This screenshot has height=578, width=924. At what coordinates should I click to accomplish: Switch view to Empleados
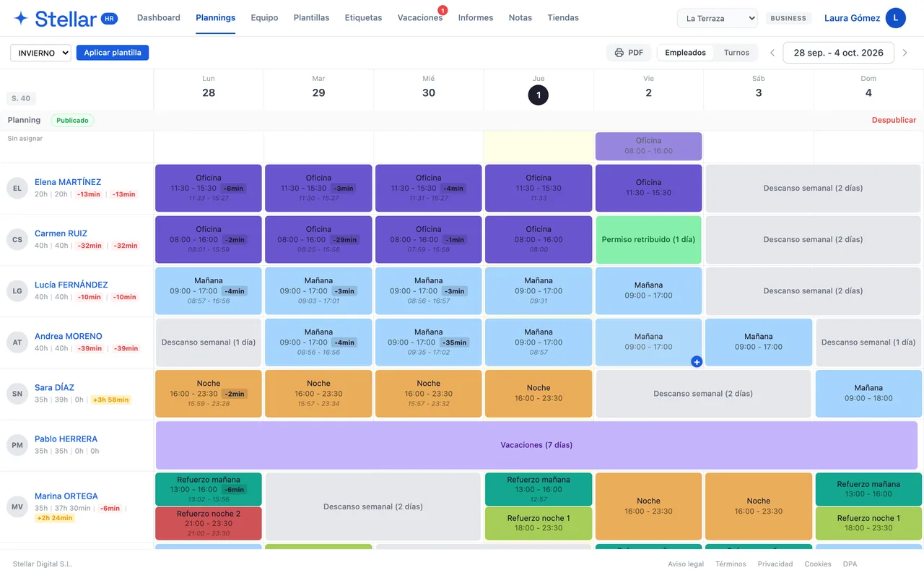point(685,53)
